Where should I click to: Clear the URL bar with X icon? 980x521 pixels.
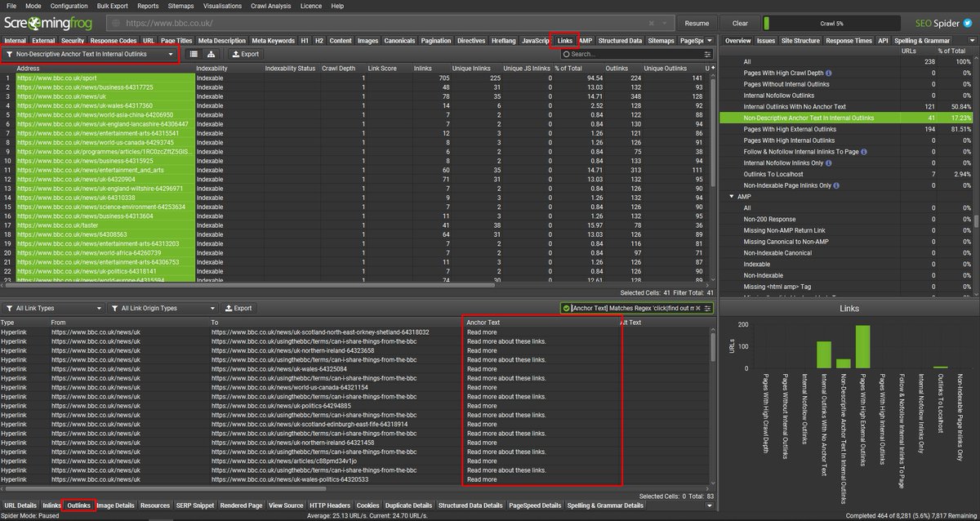pyautogui.click(x=651, y=24)
